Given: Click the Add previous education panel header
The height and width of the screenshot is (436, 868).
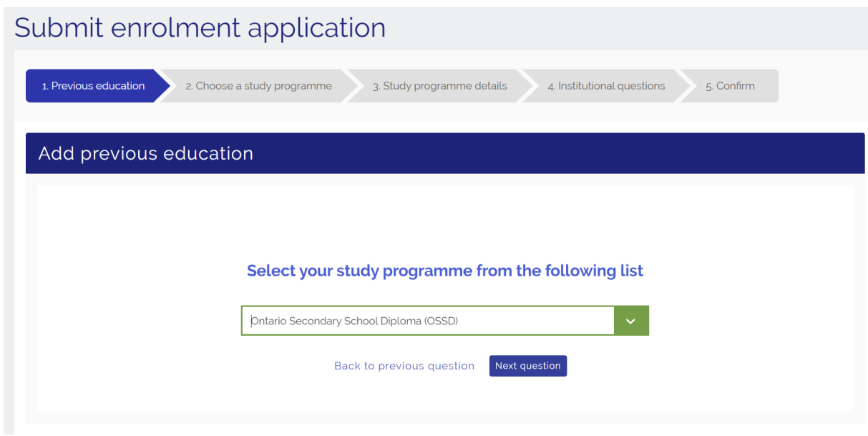Looking at the screenshot, I should coord(146,153).
